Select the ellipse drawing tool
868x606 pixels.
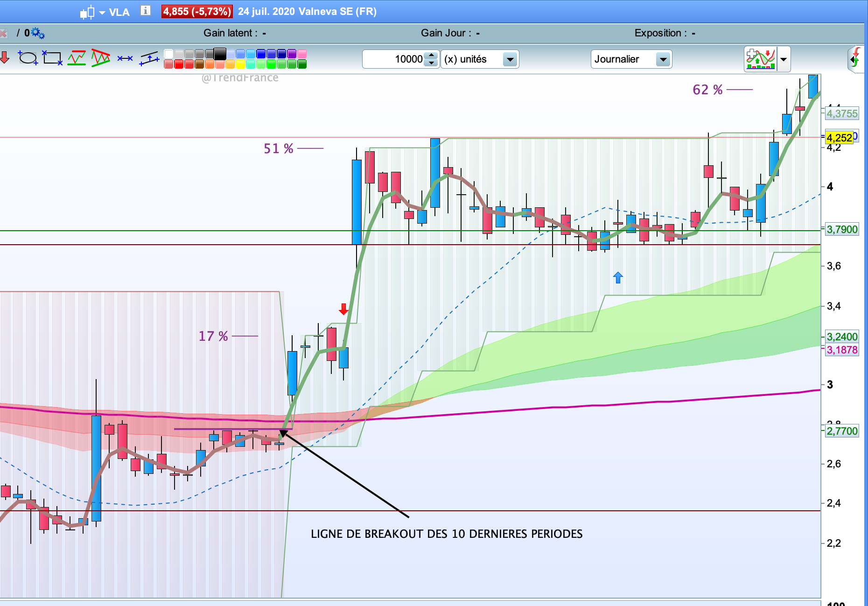(28, 58)
